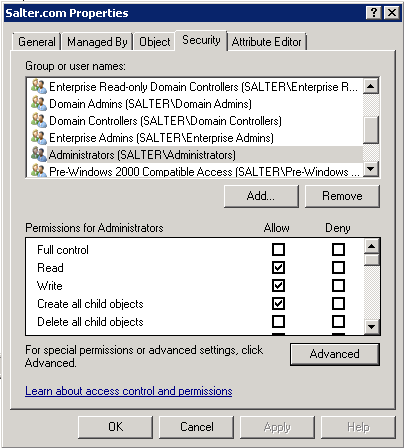Image resolution: width=404 pixels, height=448 pixels.
Task: Uncheck Allow checkbox for Write permission
Action: coord(278,285)
